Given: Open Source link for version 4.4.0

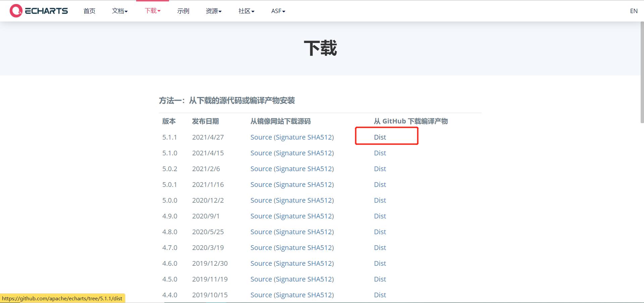Looking at the screenshot, I should pos(261,295).
